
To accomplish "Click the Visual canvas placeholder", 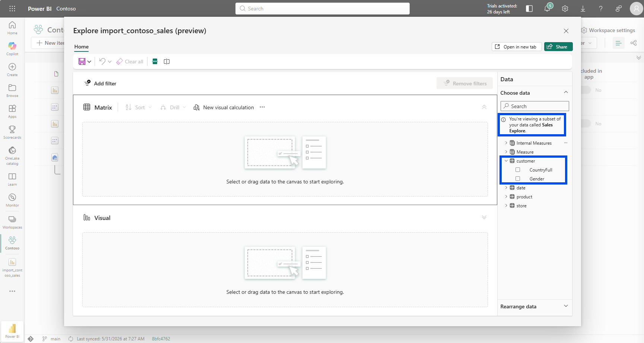I will (x=285, y=270).
